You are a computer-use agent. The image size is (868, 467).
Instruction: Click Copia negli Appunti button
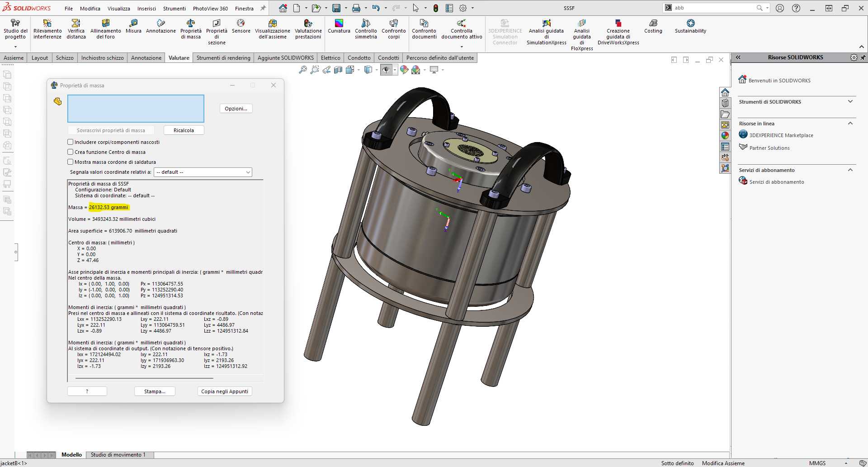225,391
